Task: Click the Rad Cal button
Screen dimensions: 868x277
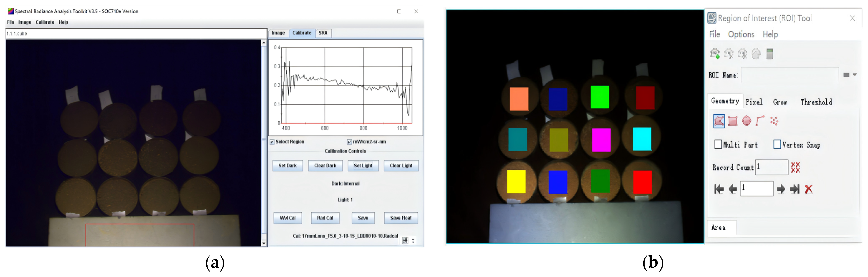Action: click(325, 218)
